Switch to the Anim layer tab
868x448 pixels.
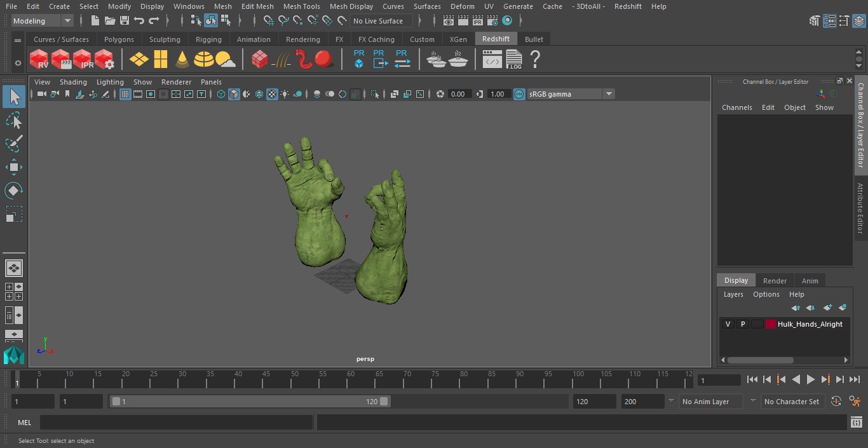[810, 280]
